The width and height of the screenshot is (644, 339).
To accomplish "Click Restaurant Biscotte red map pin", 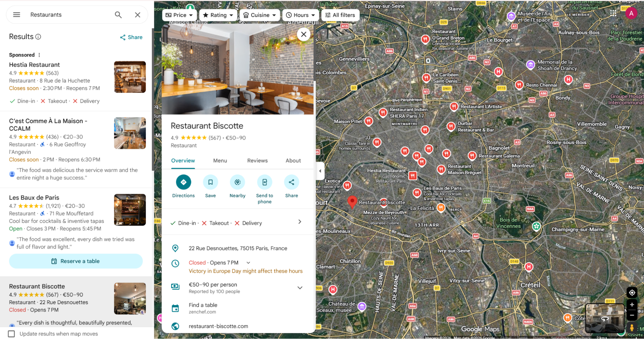I will click(x=352, y=202).
